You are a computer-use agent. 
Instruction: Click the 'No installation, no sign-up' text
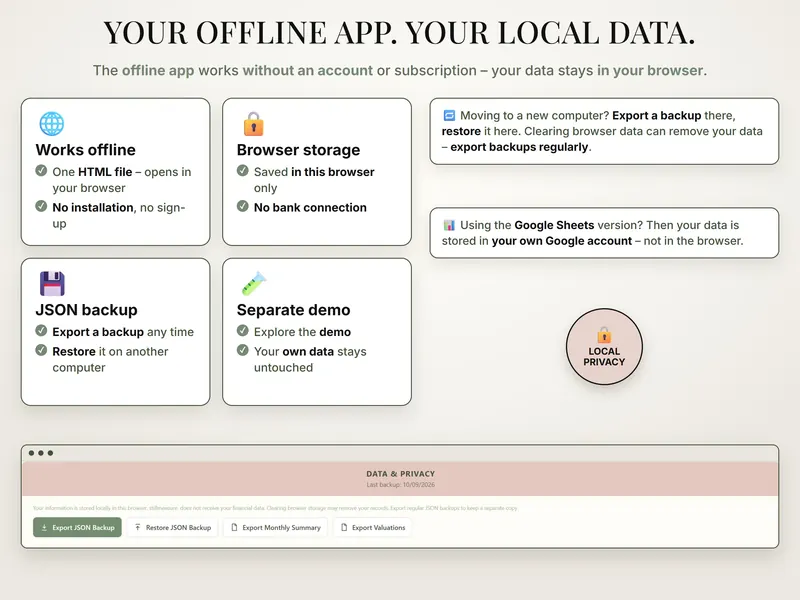pos(119,215)
